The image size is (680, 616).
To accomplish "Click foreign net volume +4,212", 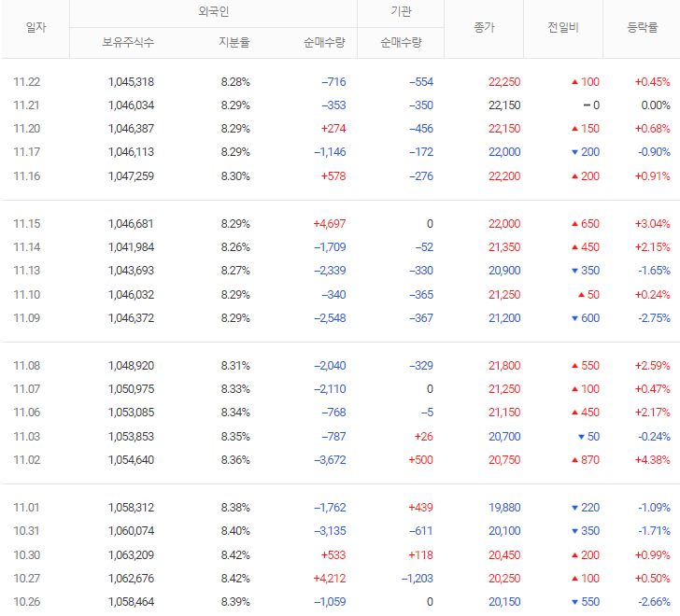I will (x=330, y=580).
